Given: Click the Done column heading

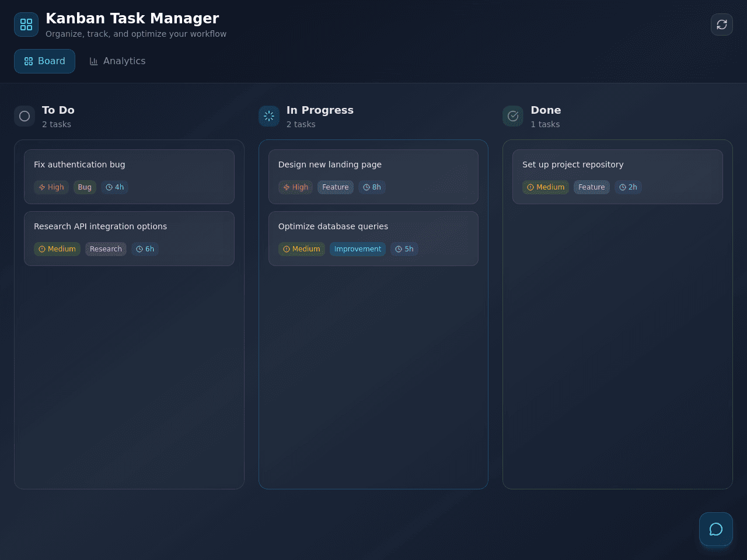Looking at the screenshot, I should (x=546, y=110).
